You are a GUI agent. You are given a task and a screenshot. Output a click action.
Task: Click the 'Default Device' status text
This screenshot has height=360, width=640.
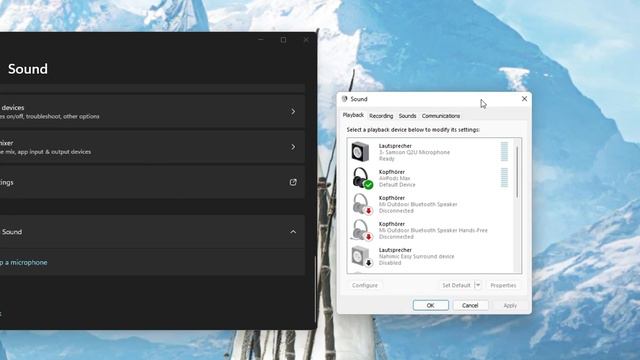point(397,185)
